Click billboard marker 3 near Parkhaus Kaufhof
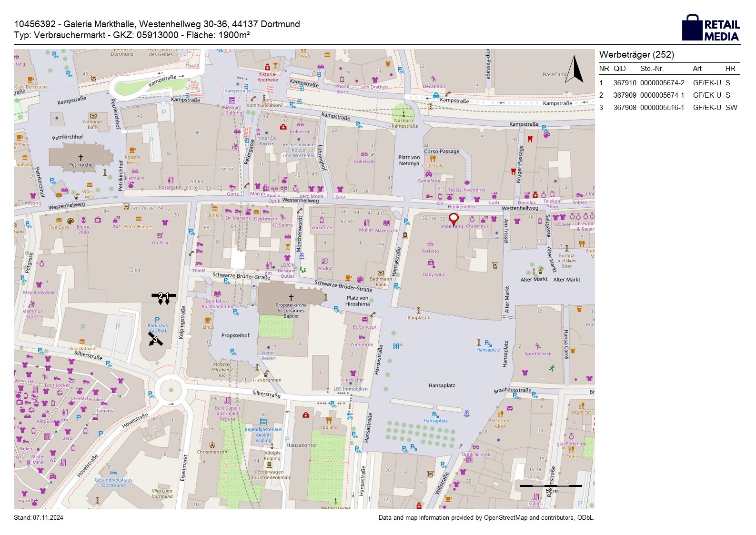756x535 pixels. pos(155,339)
